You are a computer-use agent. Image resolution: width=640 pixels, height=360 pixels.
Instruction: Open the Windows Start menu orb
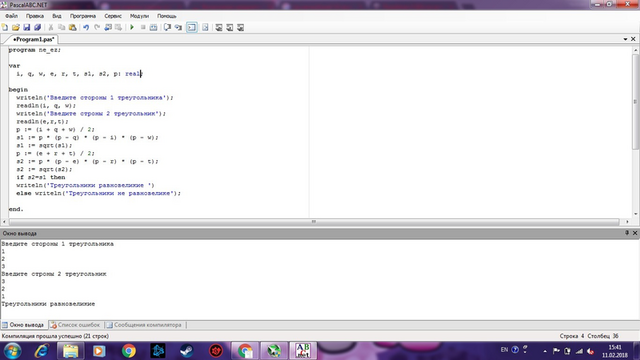coord(12,351)
